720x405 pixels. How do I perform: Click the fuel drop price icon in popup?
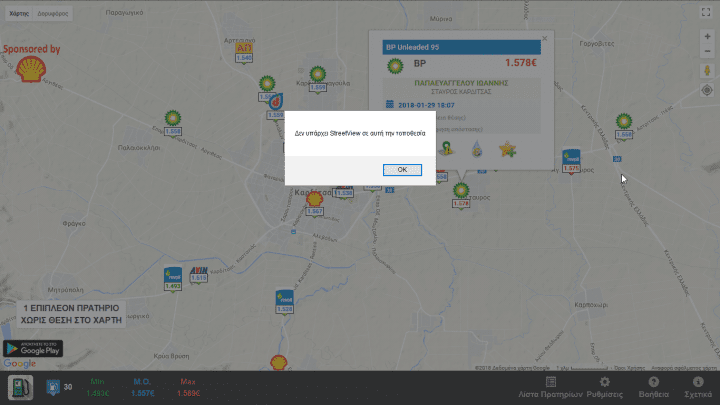tap(477, 149)
